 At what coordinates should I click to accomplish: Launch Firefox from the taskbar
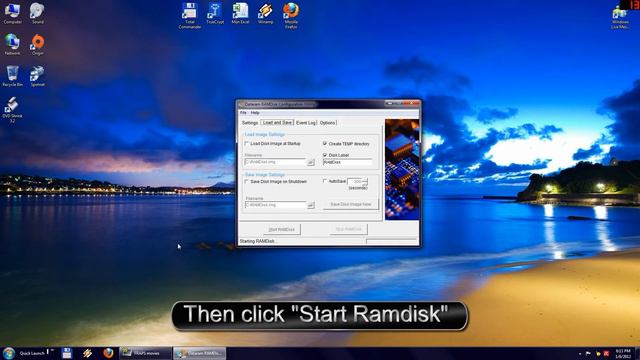pos(108,353)
